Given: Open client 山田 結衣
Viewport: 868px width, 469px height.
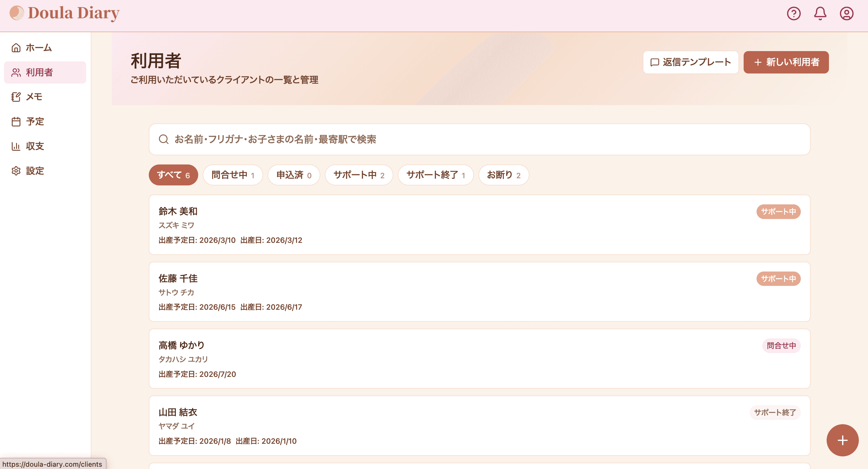Looking at the screenshot, I should (479, 426).
